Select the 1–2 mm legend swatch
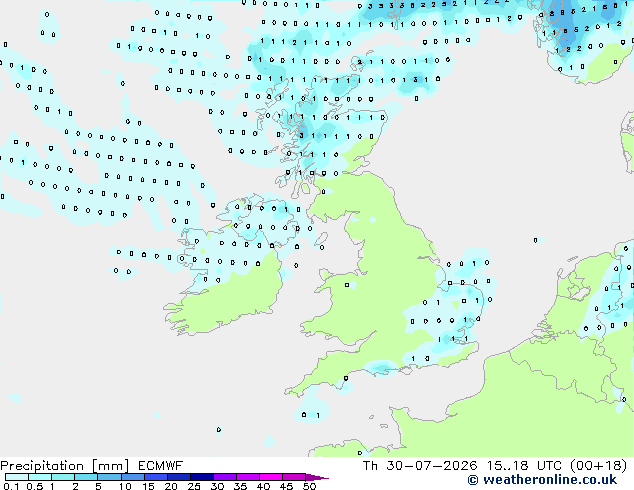Viewport: 634px width, 490px height. pyautogui.click(x=63, y=477)
